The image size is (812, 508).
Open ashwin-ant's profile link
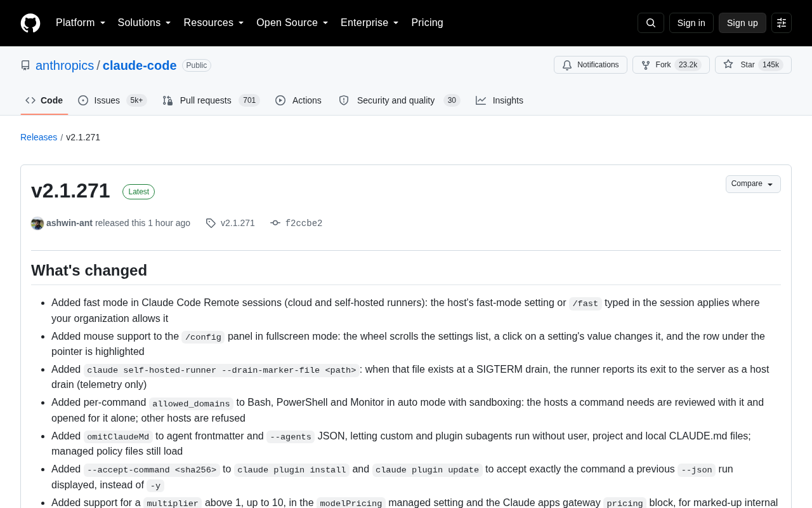click(x=69, y=223)
